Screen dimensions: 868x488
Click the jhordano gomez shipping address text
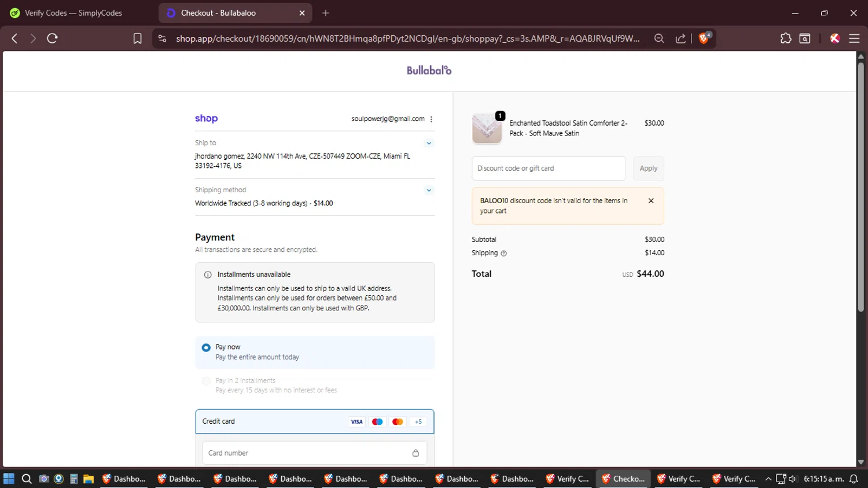[x=303, y=161]
